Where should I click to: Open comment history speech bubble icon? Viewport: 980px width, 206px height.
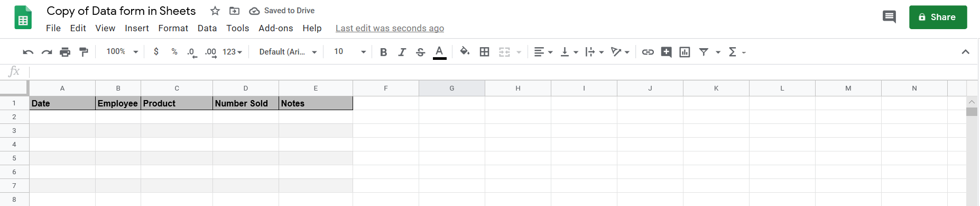[x=889, y=17]
